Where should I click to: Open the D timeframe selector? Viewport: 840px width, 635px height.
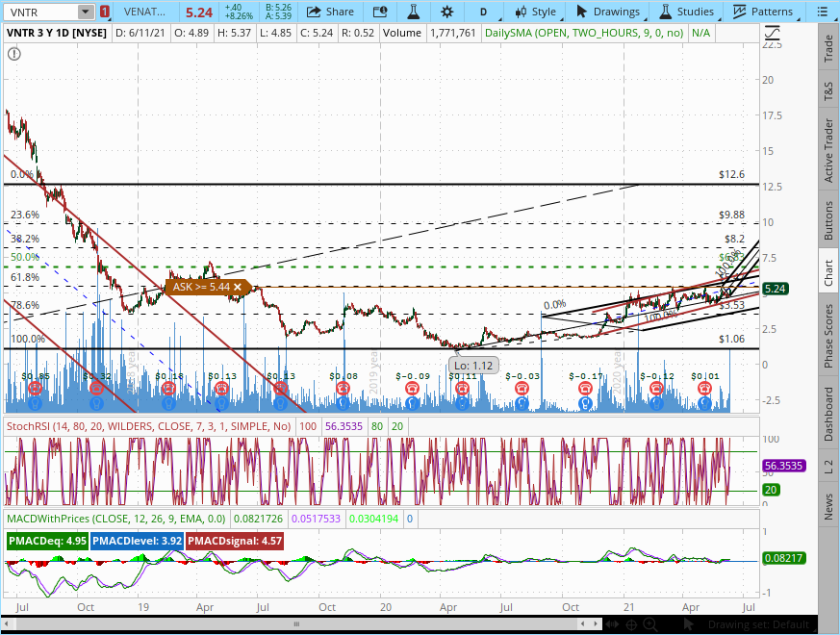(x=483, y=12)
